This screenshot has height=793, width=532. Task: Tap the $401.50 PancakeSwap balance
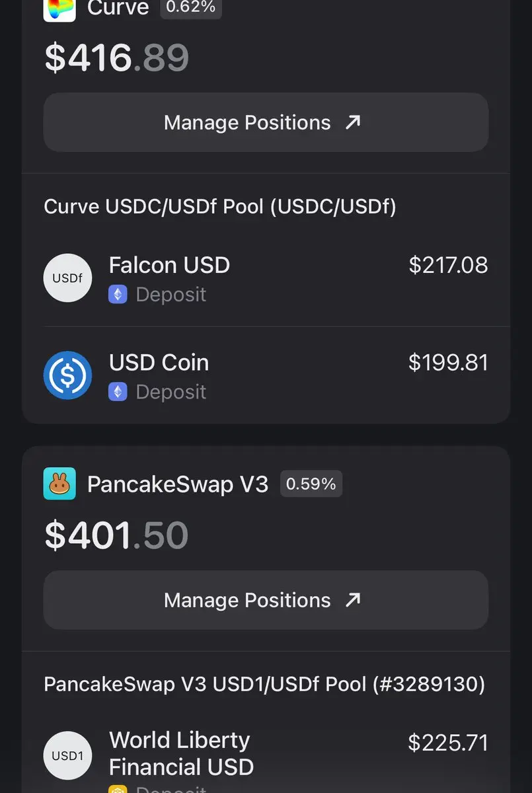(116, 535)
